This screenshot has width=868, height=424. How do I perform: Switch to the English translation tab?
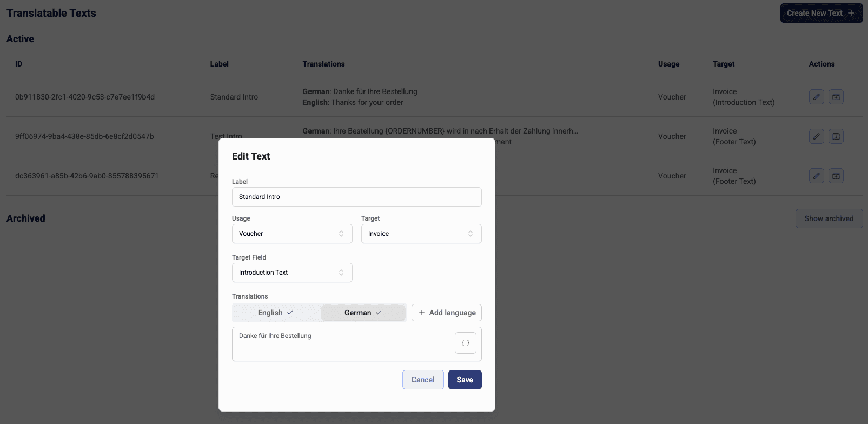(x=275, y=313)
